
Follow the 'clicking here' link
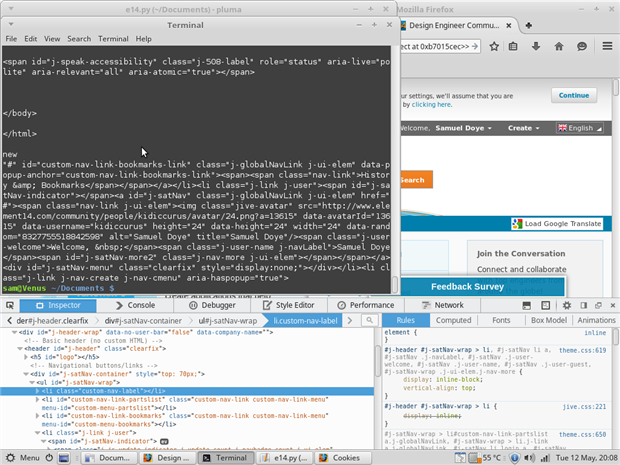[431, 104]
